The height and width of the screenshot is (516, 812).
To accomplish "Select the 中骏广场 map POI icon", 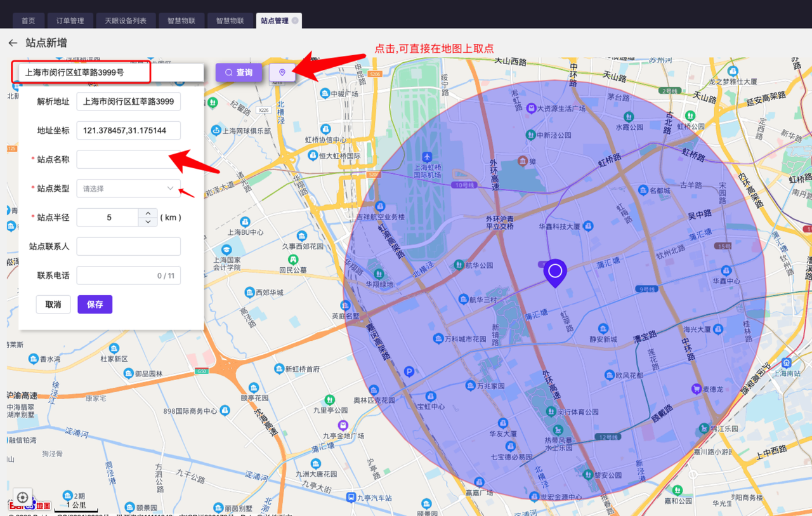I will (325, 93).
